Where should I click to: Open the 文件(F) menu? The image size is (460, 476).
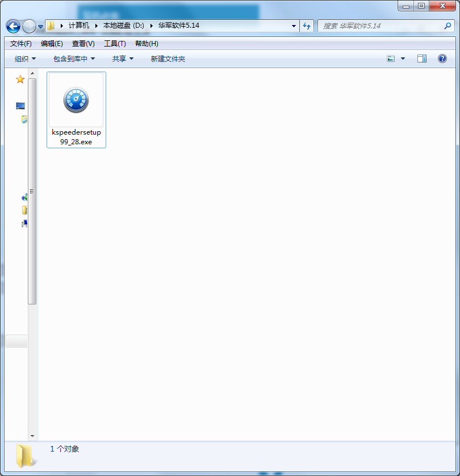[x=21, y=44]
